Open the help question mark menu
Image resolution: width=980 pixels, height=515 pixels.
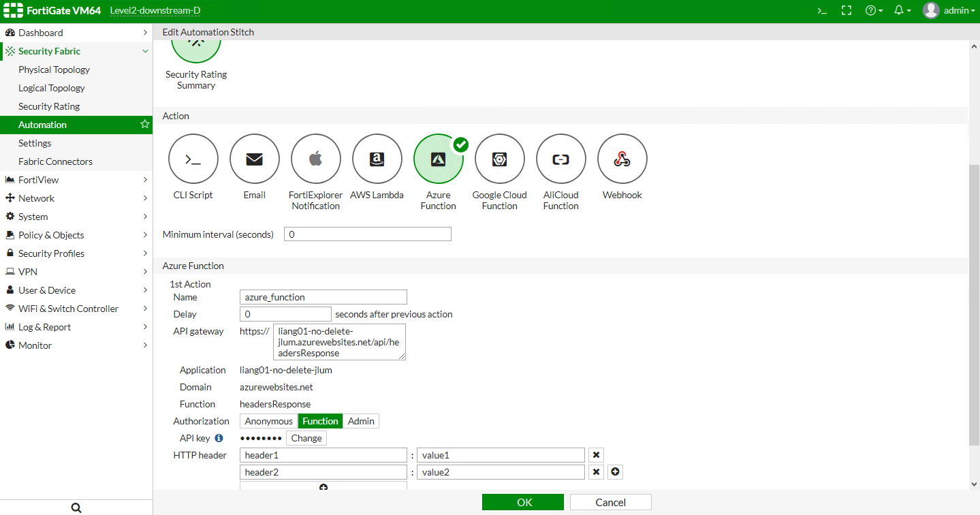click(x=874, y=11)
